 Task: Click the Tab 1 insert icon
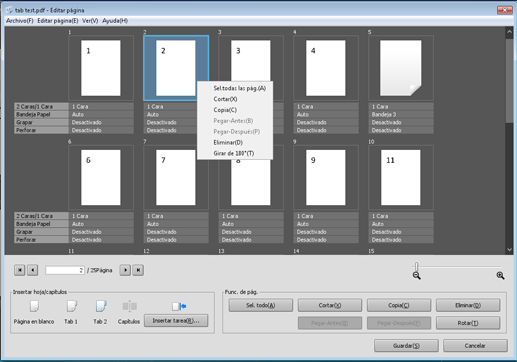(x=72, y=306)
